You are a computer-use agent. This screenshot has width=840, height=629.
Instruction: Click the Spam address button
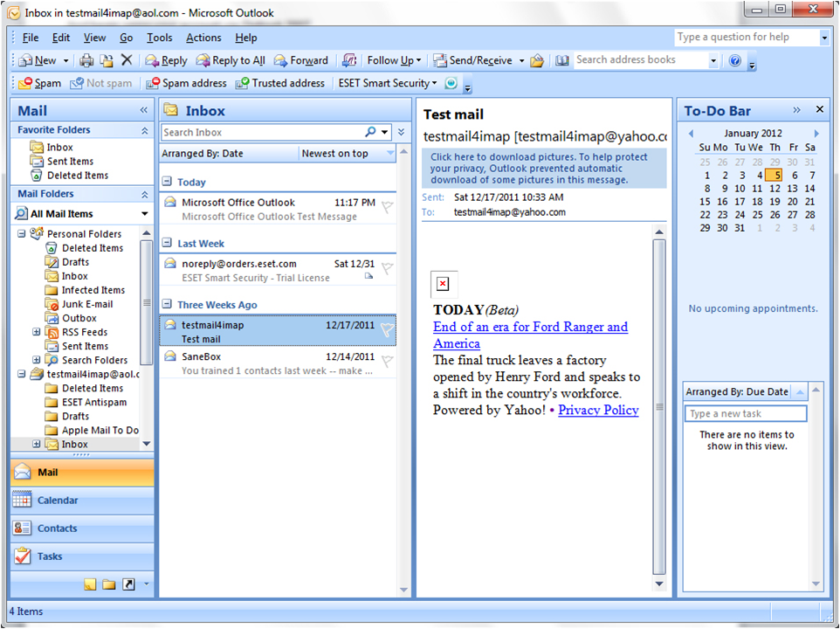click(187, 84)
